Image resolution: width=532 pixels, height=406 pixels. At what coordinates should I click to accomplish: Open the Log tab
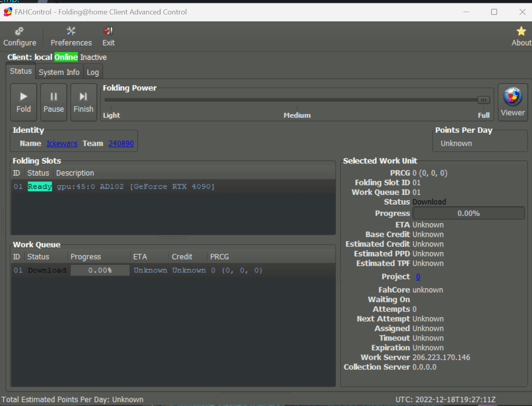(93, 72)
